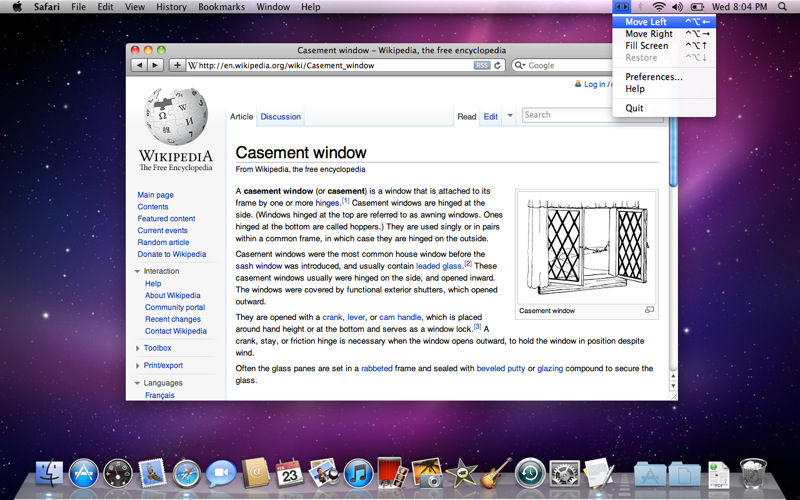Expand the Print/export sidebar section

[x=137, y=365]
